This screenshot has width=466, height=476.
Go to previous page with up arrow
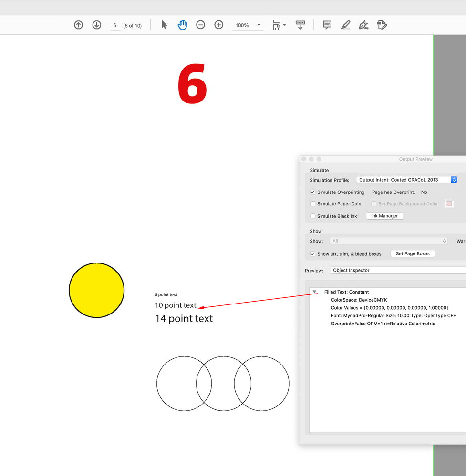tap(78, 25)
